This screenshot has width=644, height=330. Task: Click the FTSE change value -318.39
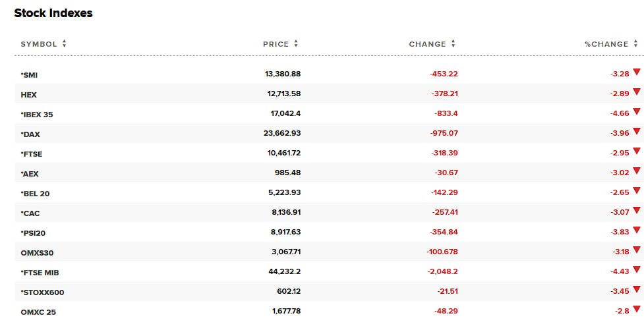click(444, 153)
